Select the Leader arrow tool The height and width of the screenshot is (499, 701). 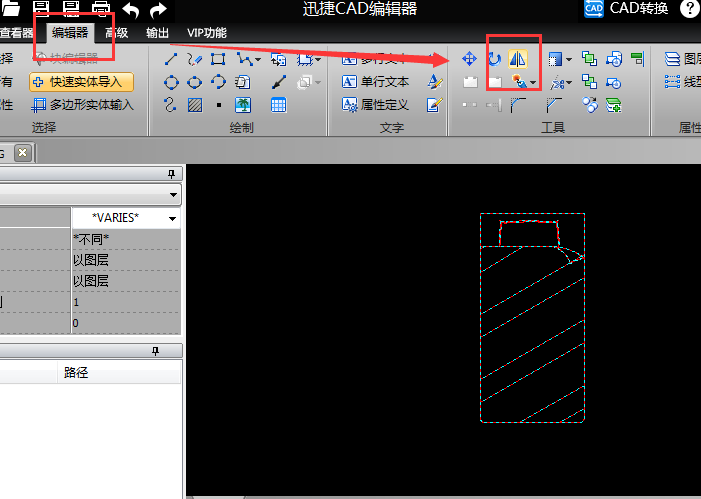coord(279,82)
